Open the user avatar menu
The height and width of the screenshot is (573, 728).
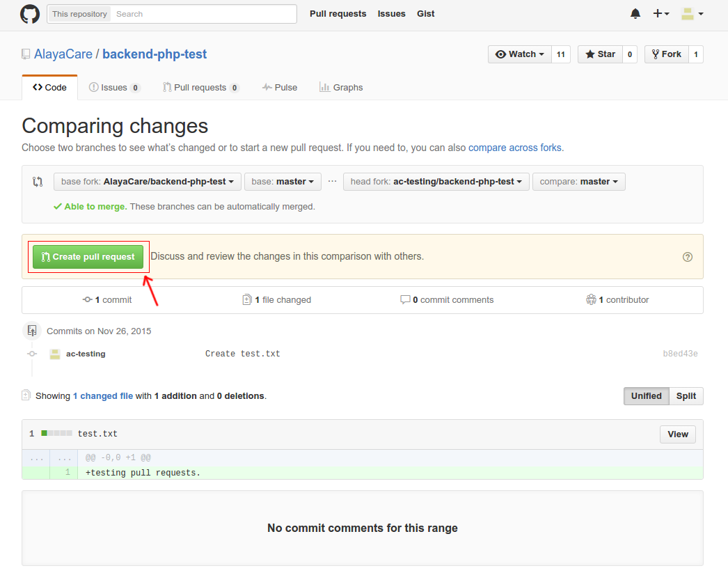(692, 14)
